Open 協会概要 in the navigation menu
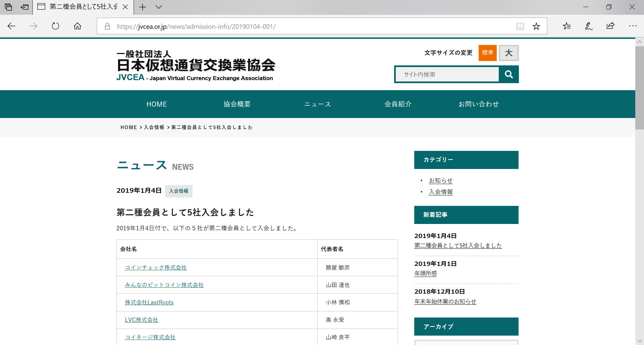Image resolution: width=644 pixels, height=345 pixels. click(237, 104)
